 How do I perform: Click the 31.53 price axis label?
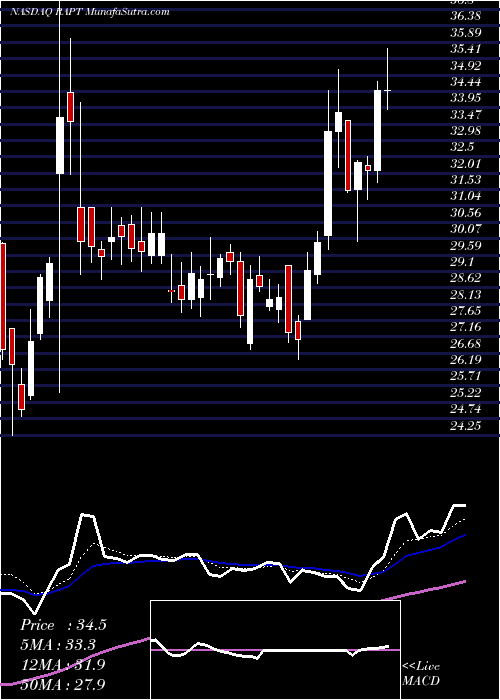(466, 180)
